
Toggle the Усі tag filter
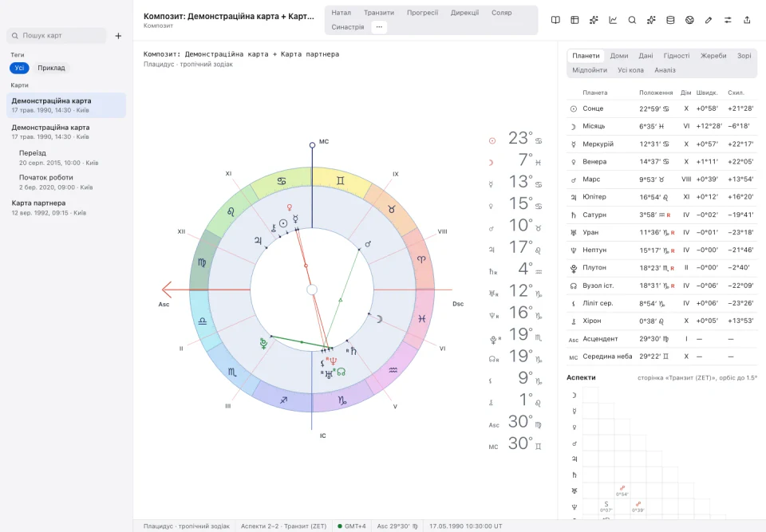pos(19,68)
